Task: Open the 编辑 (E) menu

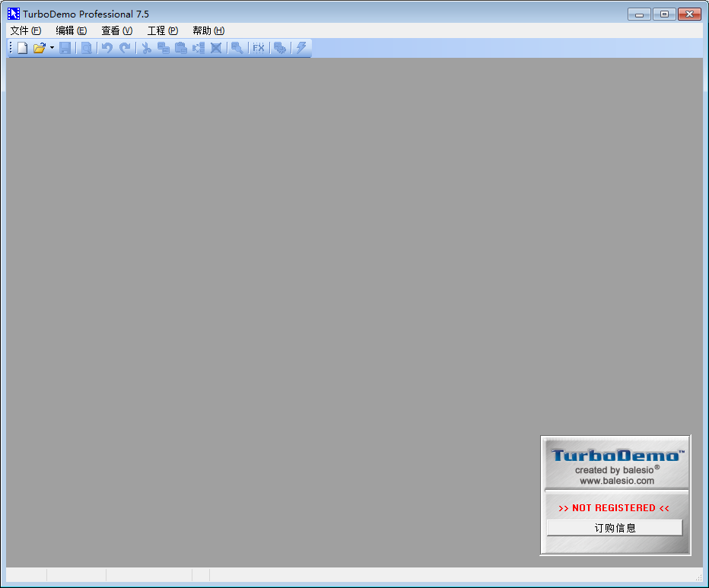Action: (x=71, y=30)
